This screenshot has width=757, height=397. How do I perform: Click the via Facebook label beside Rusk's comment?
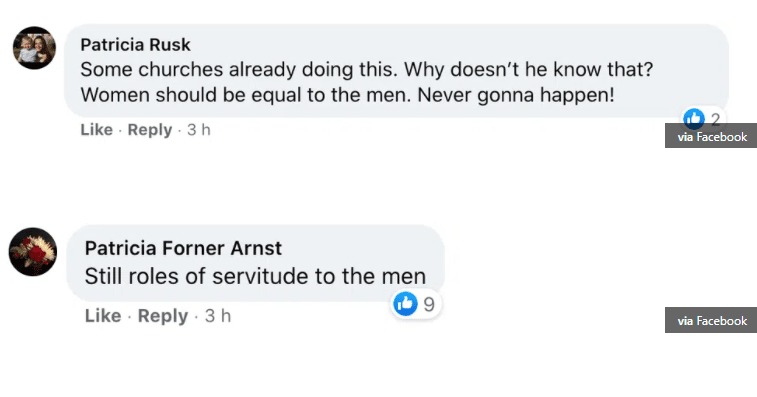click(711, 136)
